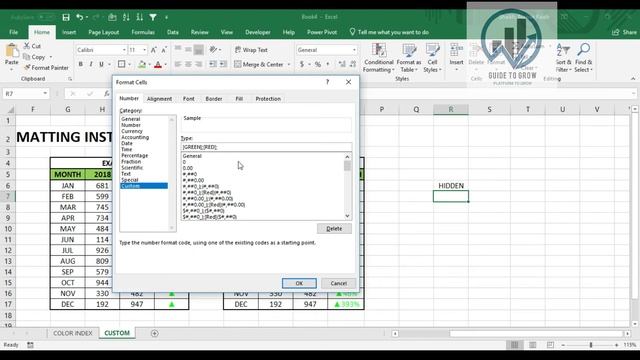
Task: Open the Border tab in Format Cells
Action: point(214,99)
